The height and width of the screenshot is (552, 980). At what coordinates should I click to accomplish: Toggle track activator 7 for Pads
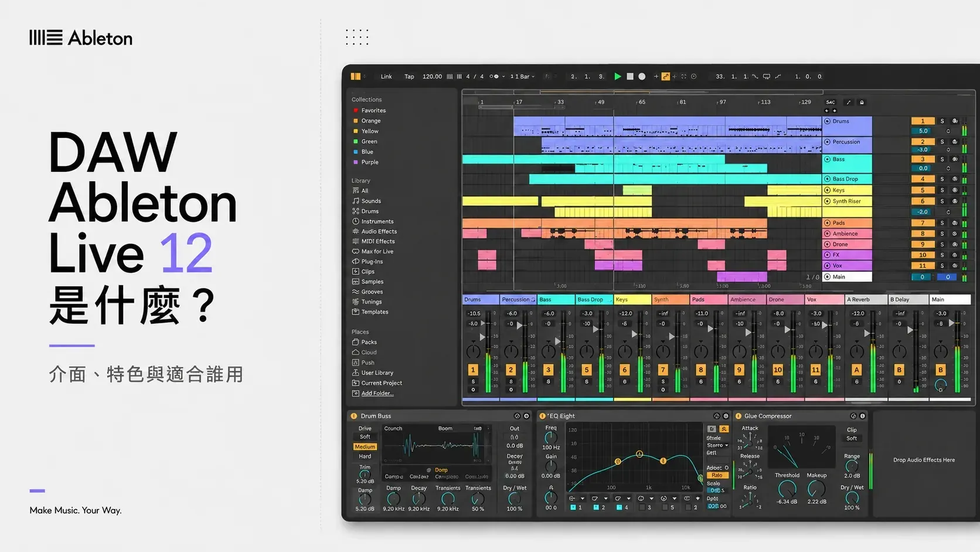tap(923, 223)
